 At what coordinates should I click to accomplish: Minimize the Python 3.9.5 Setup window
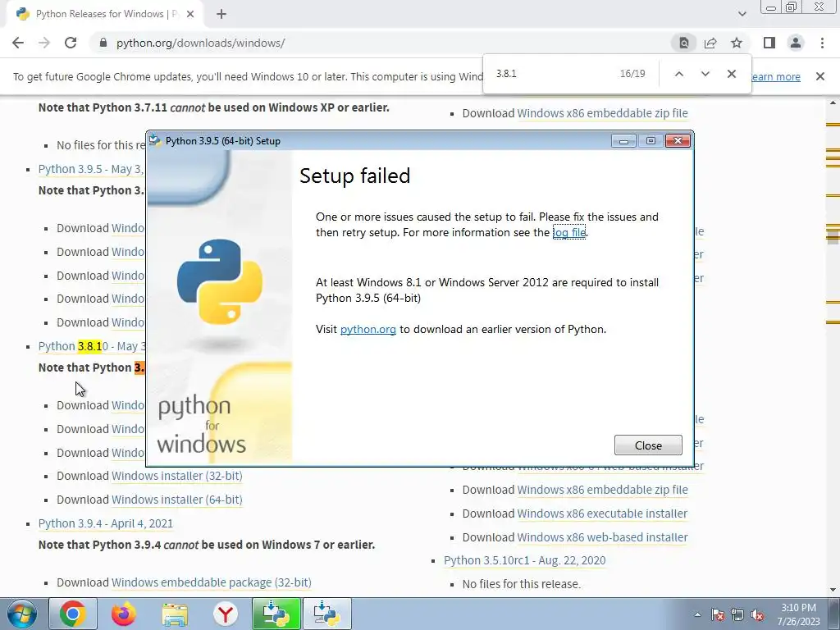[x=623, y=141]
